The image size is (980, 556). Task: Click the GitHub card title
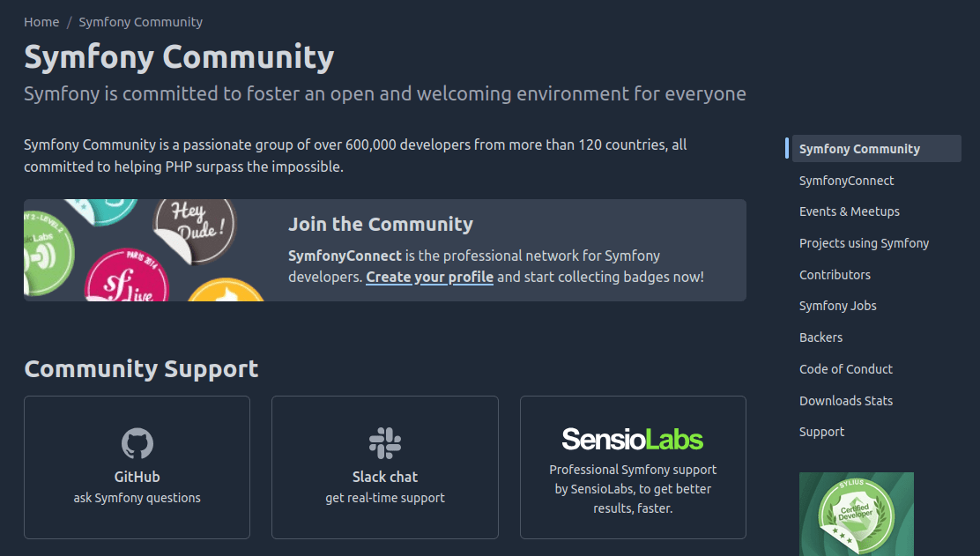click(137, 477)
